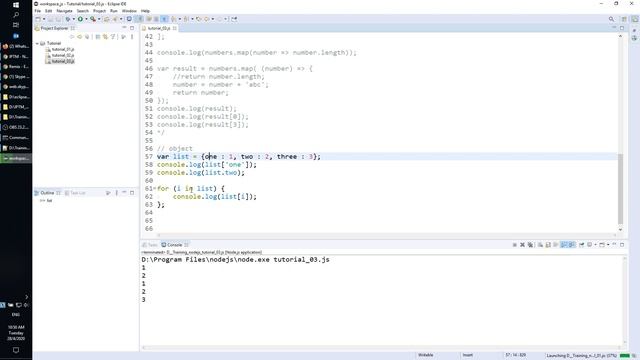Screen dimensions: 640x360
Task: Open dropdown arrow next to New icon
Action: tap(44, 19)
